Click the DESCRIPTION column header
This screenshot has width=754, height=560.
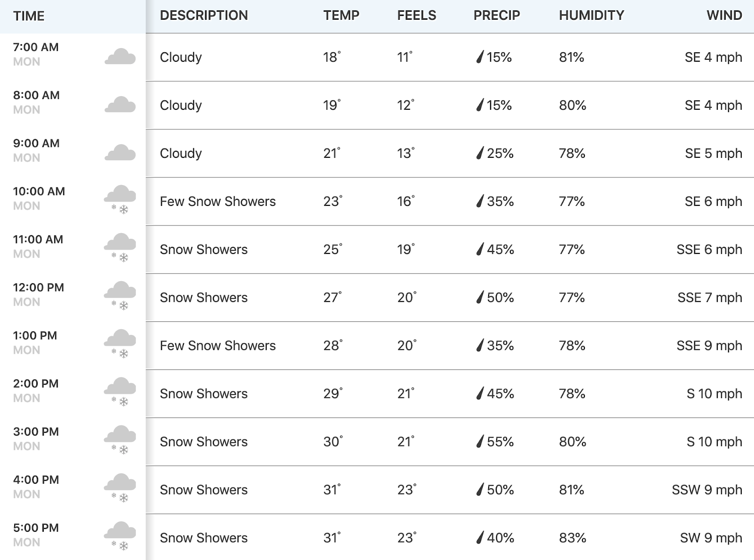click(204, 16)
